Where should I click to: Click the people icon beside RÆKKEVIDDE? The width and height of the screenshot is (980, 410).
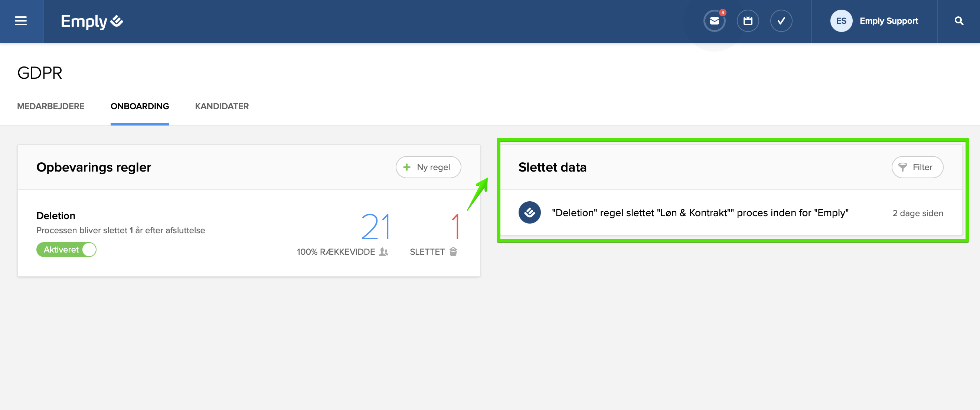(383, 252)
